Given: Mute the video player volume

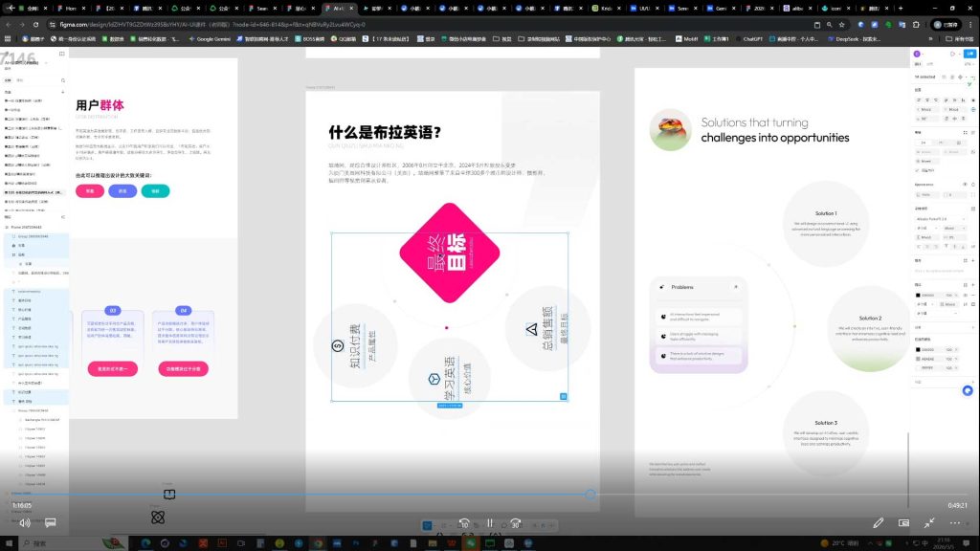Looking at the screenshot, I should point(25,523).
